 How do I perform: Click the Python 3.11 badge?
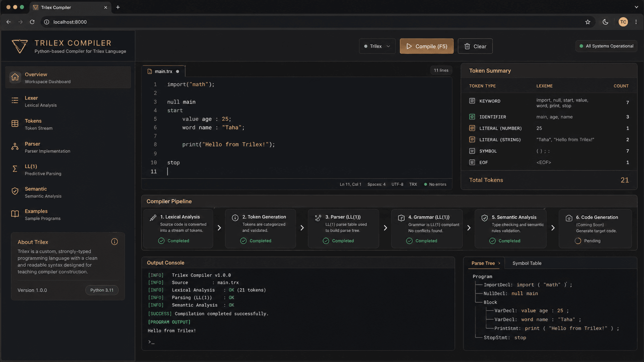pyautogui.click(x=102, y=290)
